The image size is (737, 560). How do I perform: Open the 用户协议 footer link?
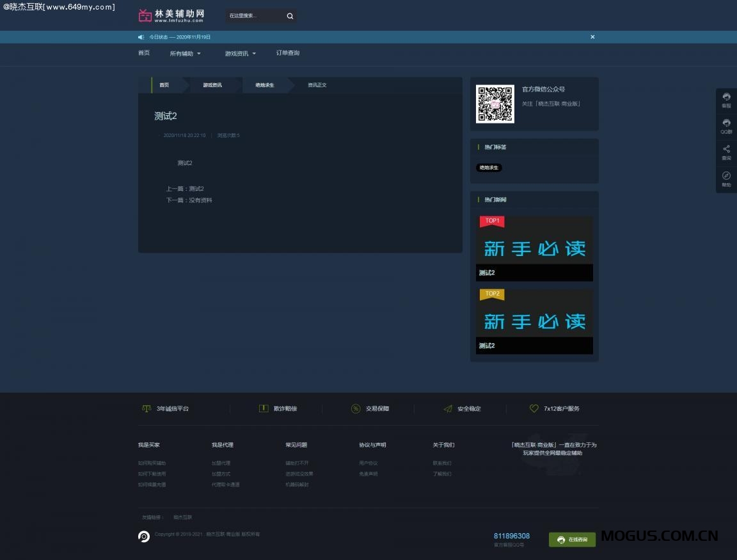click(x=368, y=463)
